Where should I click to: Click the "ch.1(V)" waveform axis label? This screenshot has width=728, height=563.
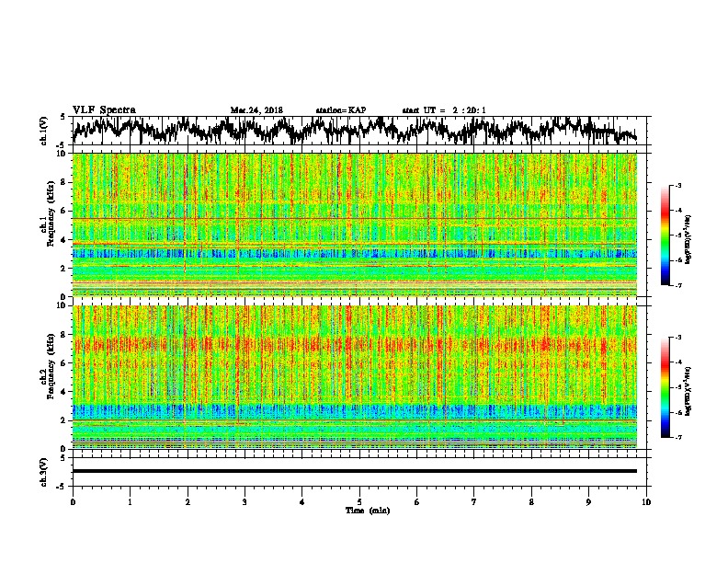(44, 131)
